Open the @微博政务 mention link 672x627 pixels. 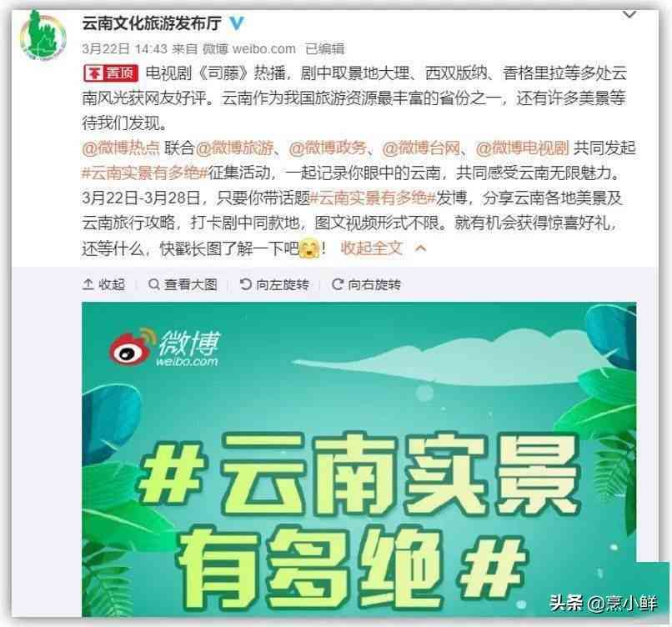click(x=328, y=148)
